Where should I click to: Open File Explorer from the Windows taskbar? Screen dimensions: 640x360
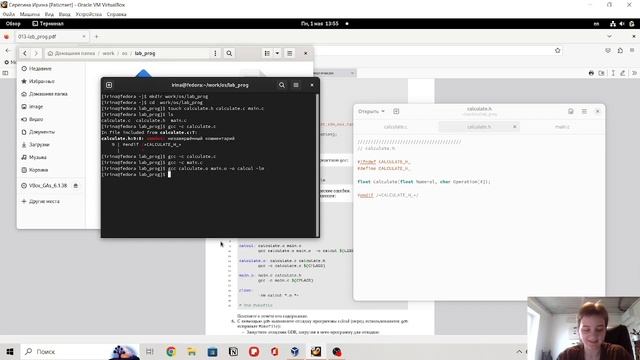pyautogui.click(x=191, y=351)
